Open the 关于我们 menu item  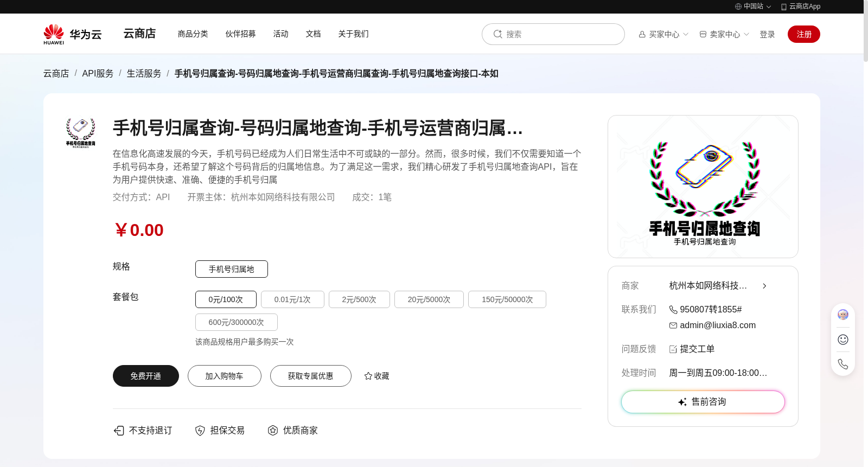(354, 34)
